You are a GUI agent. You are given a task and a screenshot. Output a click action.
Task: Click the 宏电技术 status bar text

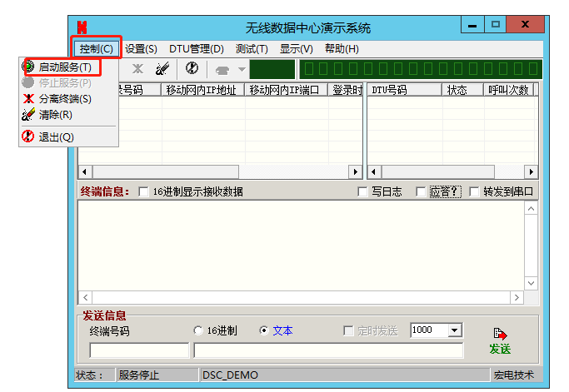tap(513, 375)
